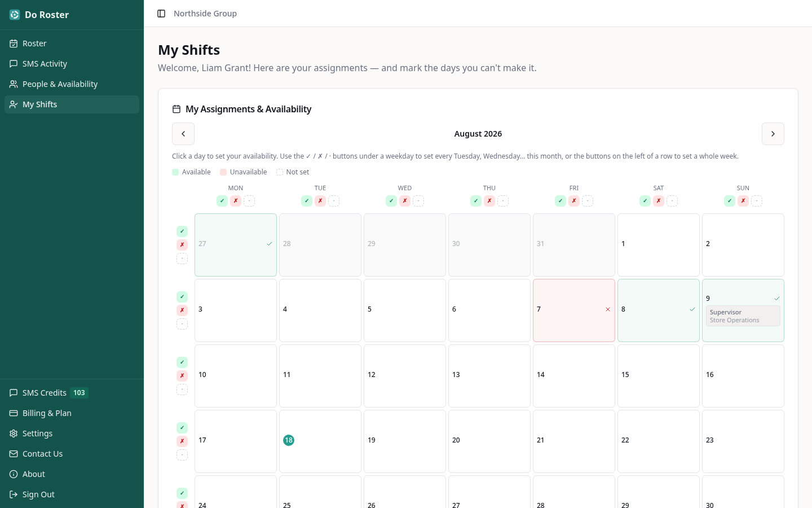Mark all Saturdays unavailable

659,201
